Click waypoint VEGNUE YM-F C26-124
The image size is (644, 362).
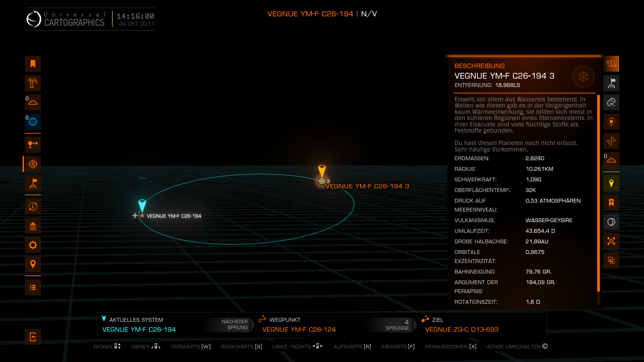click(x=299, y=329)
